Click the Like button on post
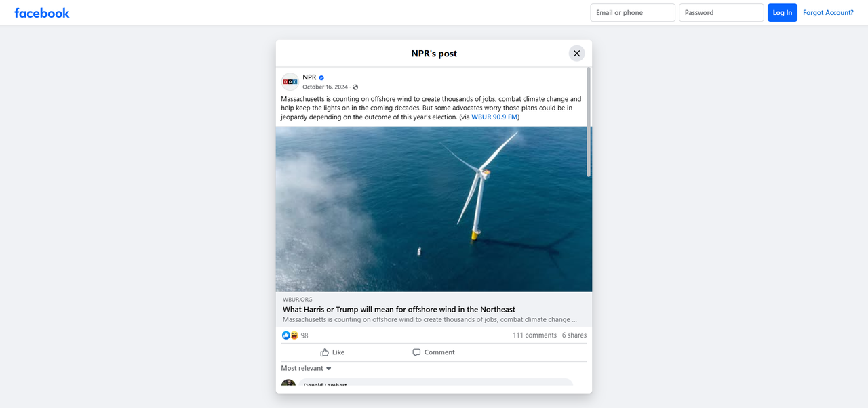 point(332,352)
